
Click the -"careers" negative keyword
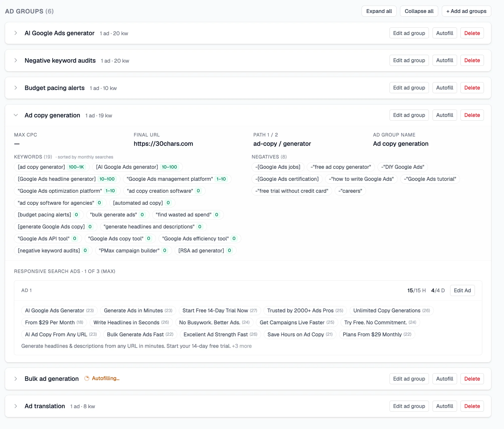[350, 191]
